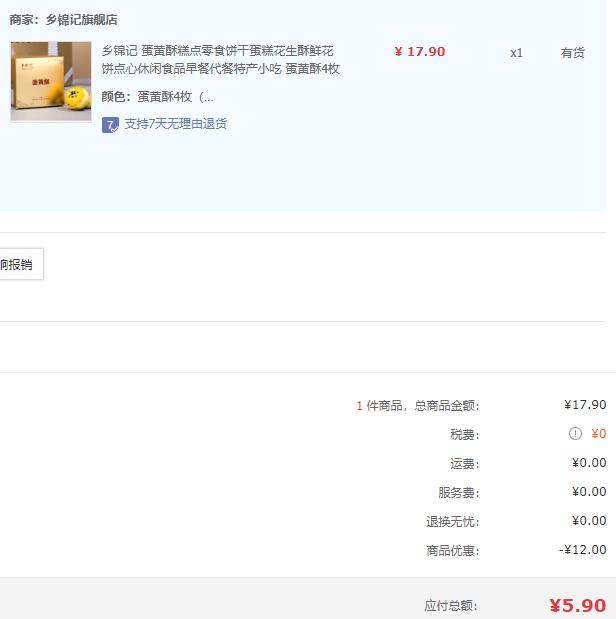The height and width of the screenshot is (619, 616).
Task: Click the 退换无忧 label
Action: 453,521
